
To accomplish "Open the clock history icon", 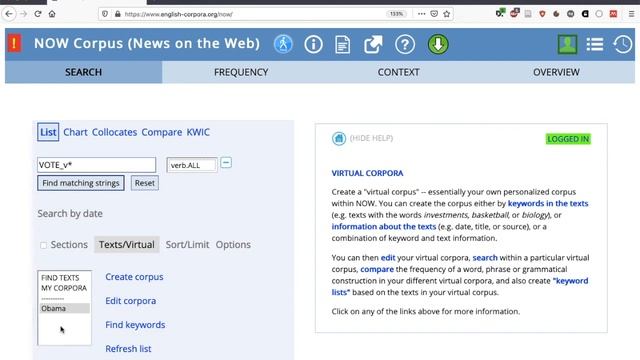I will 622,44.
